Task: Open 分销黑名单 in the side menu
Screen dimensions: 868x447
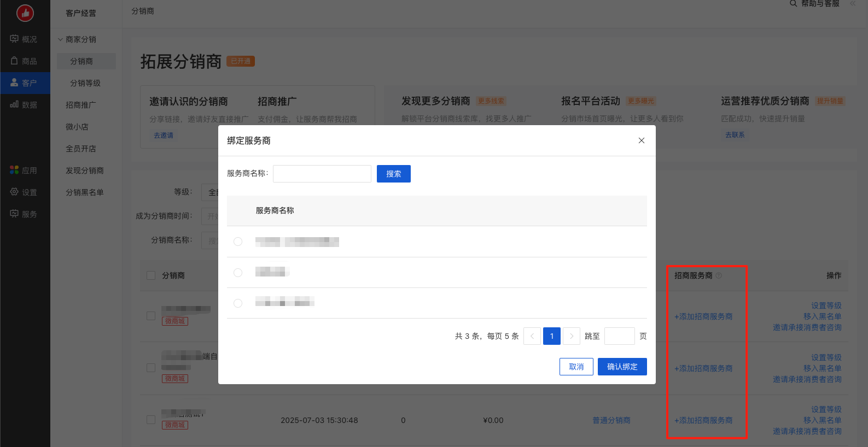Action: tap(85, 192)
